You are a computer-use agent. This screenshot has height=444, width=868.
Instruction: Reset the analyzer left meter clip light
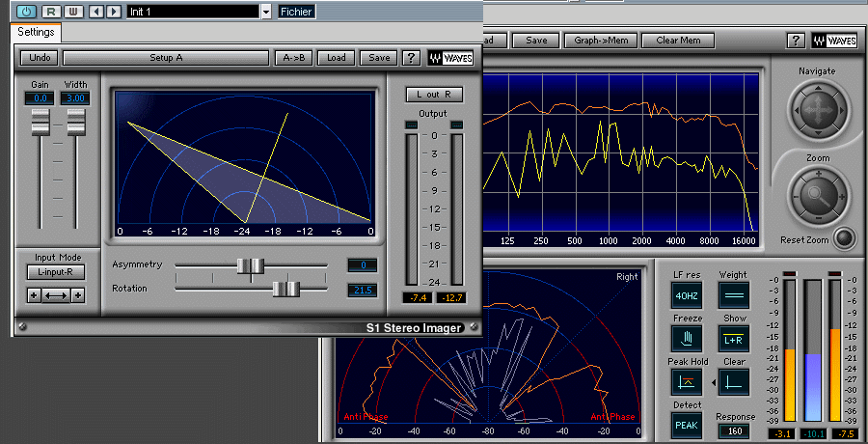789,274
